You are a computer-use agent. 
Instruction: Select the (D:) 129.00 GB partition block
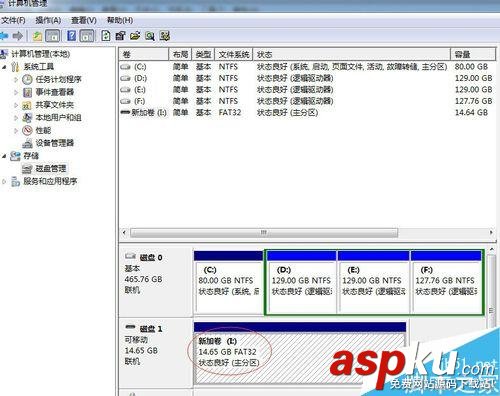(302, 282)
